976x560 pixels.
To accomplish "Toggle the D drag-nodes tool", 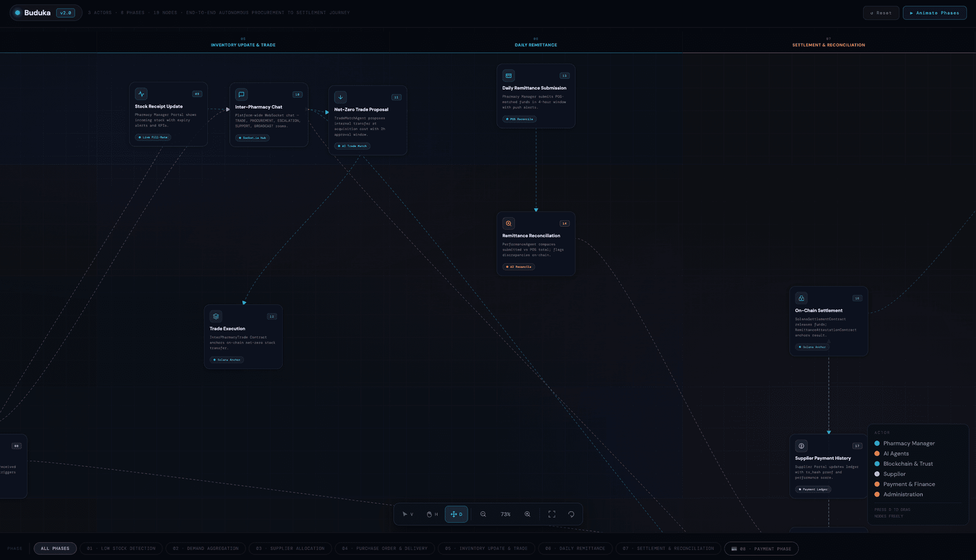I will (x=456, y=514).
